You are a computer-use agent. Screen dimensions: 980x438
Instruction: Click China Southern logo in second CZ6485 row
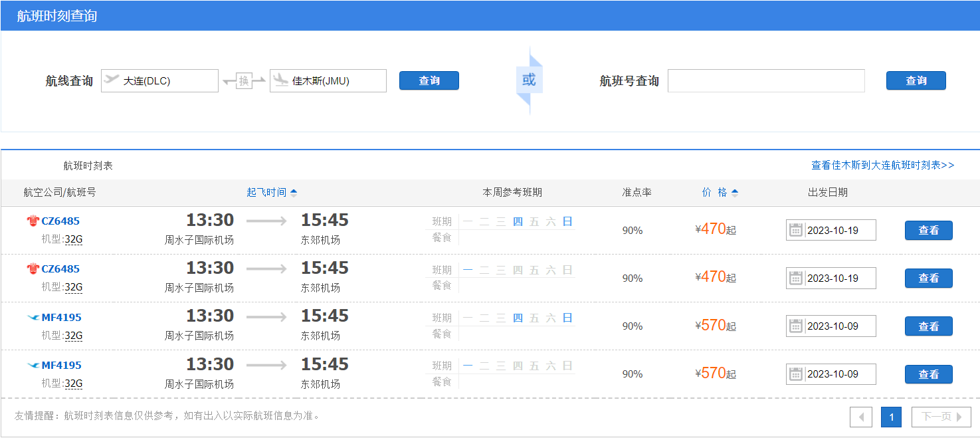click(33, 269)
